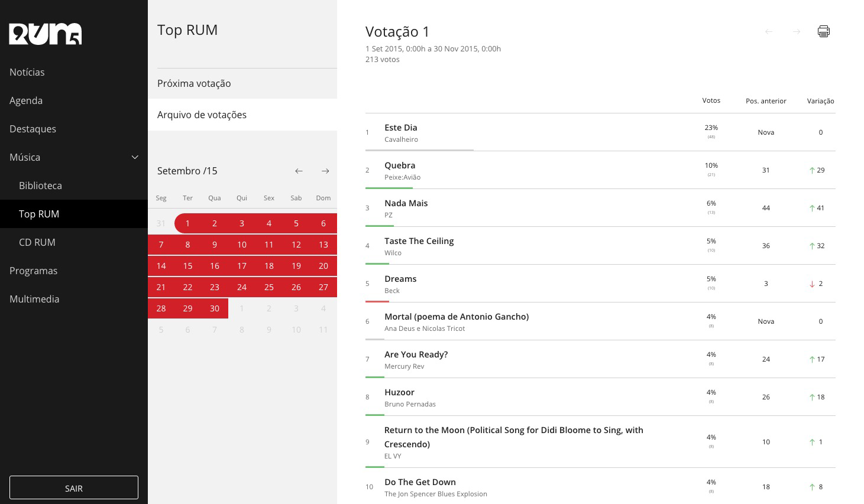This screenshot has width=864, height=504.
Task: Select September 6 in calendar
Action: pyautogui.click(x=323, y=223)
